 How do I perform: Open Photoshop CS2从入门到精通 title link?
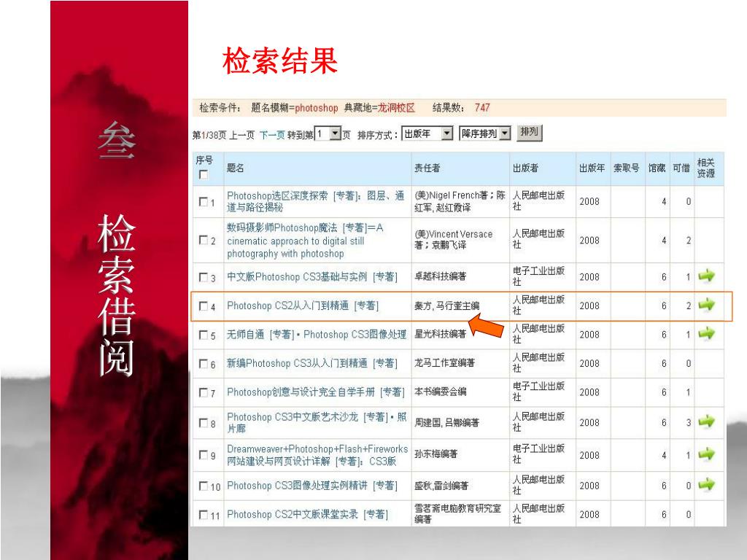(303, 306)
